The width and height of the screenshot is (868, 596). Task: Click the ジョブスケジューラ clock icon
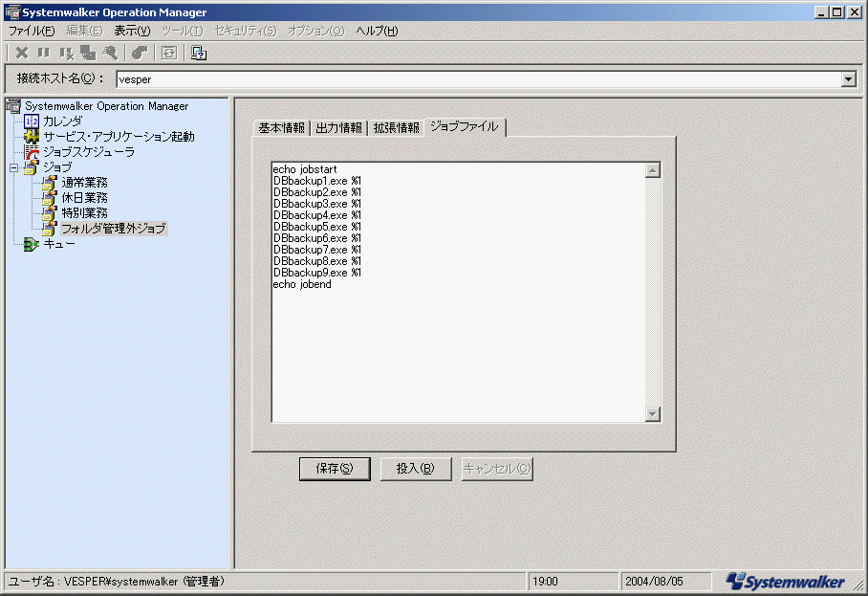click(x=32, y=152)
